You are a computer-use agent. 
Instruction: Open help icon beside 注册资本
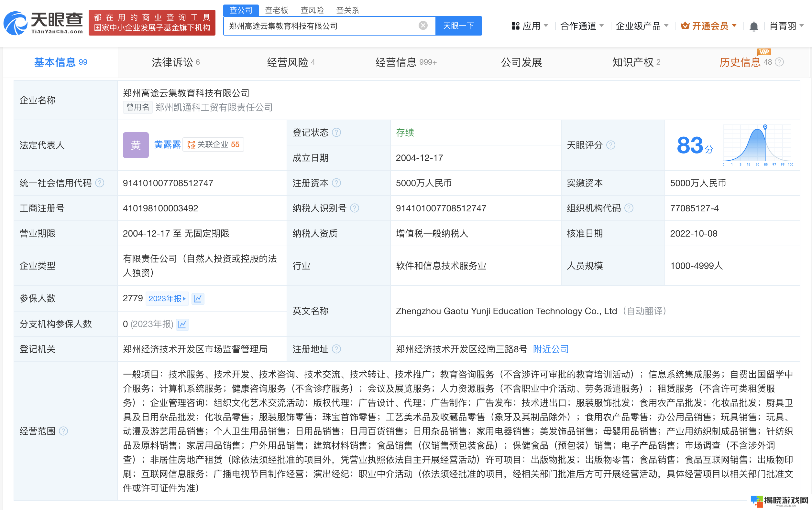(336, 183)
